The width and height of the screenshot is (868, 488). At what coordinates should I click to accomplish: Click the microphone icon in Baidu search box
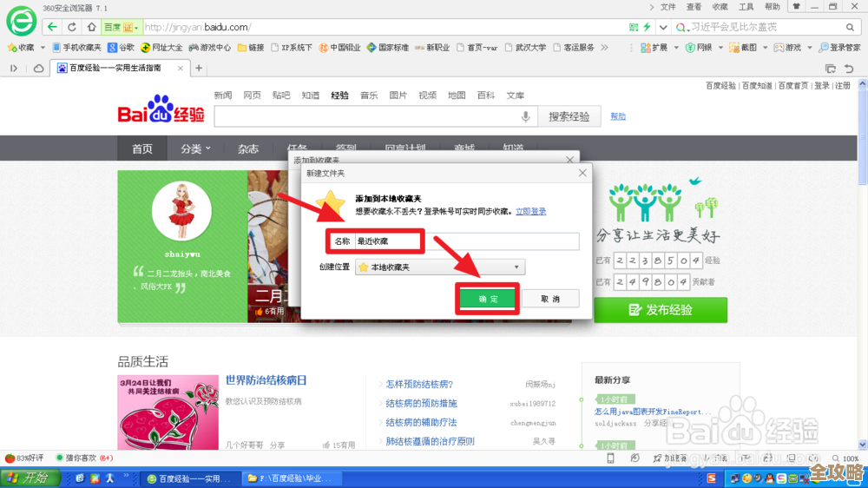pyautogui.click(x=525, y=116)
